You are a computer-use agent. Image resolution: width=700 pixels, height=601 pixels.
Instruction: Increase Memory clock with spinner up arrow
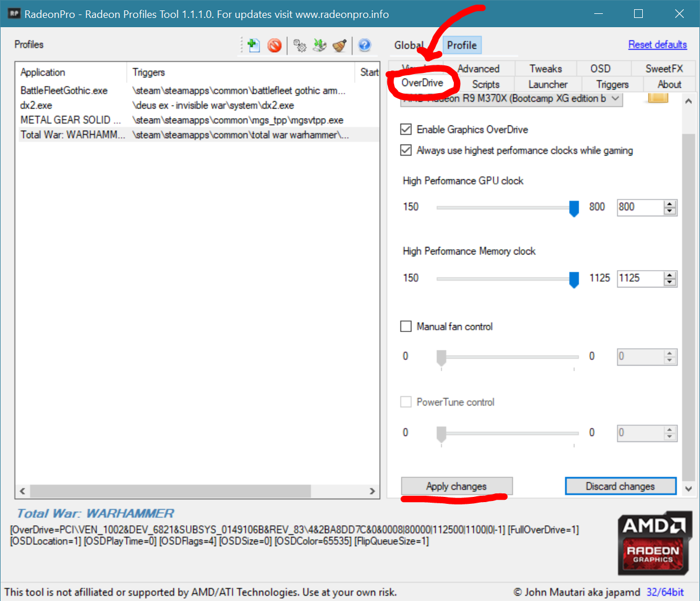click(670, 275)
